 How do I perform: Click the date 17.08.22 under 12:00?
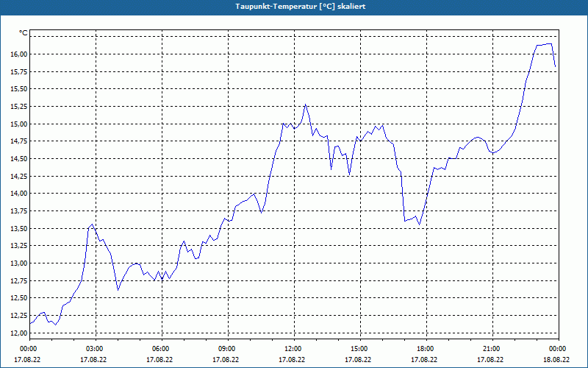pos(292,360)
